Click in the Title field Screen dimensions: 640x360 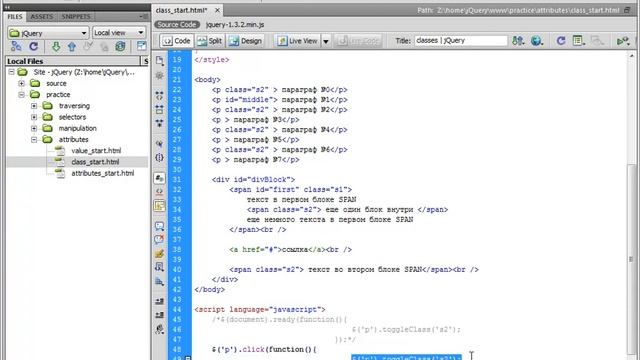(x=461, y=41)
